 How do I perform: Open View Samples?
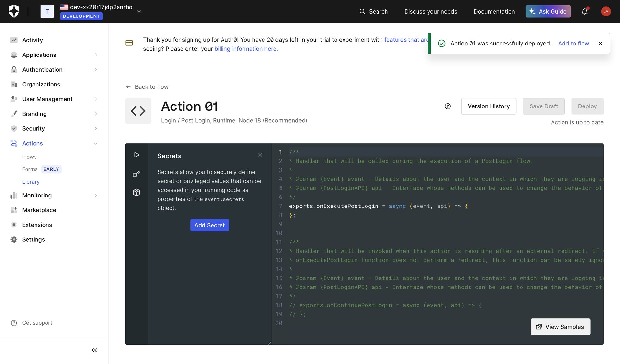[560, 327]
